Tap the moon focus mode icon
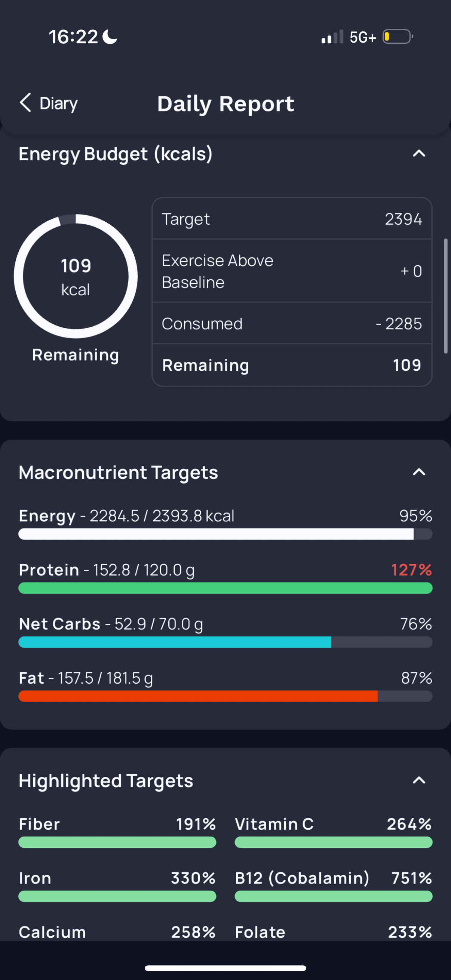This screenshot has height=980, width=451. [x=110, y=37]
